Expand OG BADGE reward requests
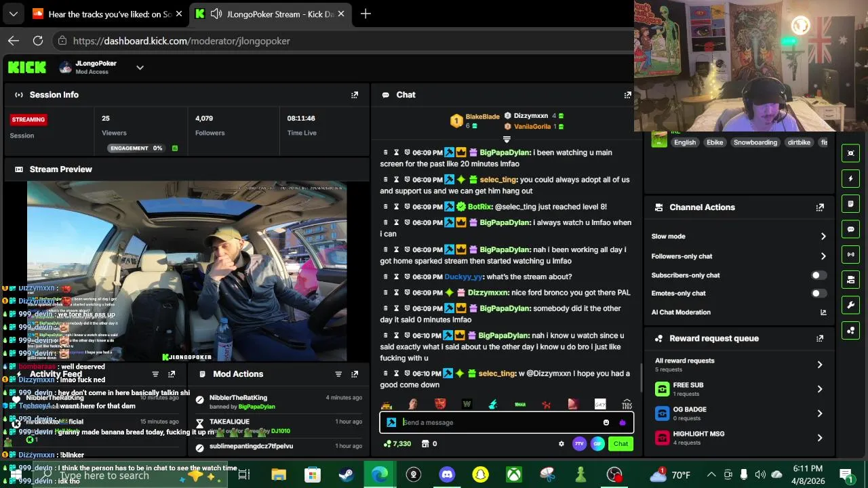This screenshot has width=868, height=488. [820, 413]
